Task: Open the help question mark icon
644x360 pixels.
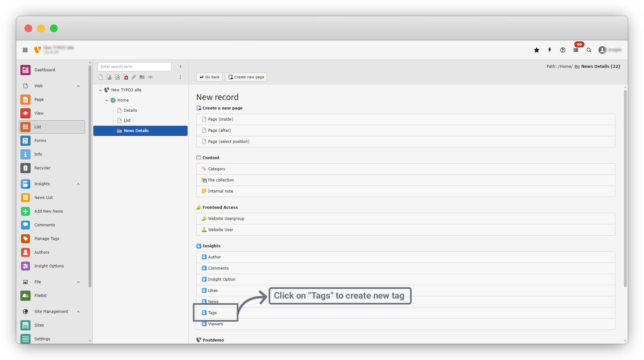Action: tap(563, 50)
